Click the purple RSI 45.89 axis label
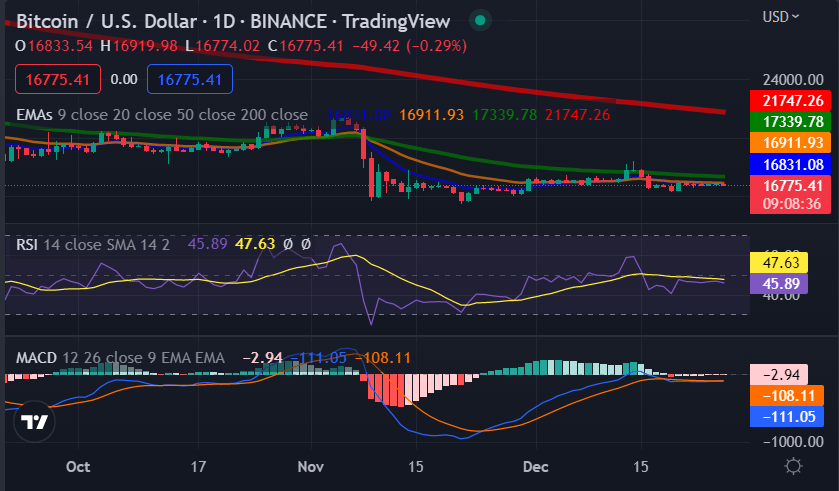The image size is (839, 491). 779,283
